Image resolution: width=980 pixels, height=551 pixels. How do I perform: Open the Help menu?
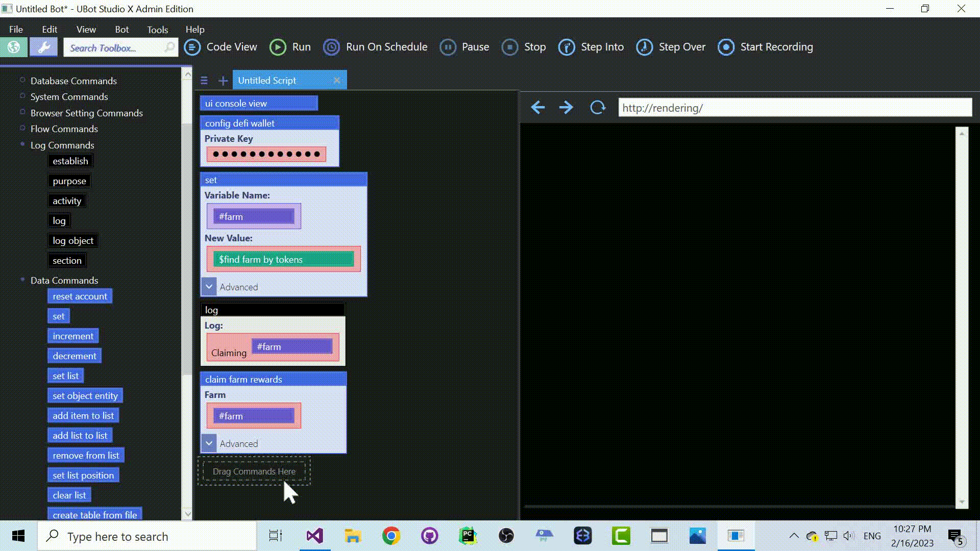tap(195, 29)
